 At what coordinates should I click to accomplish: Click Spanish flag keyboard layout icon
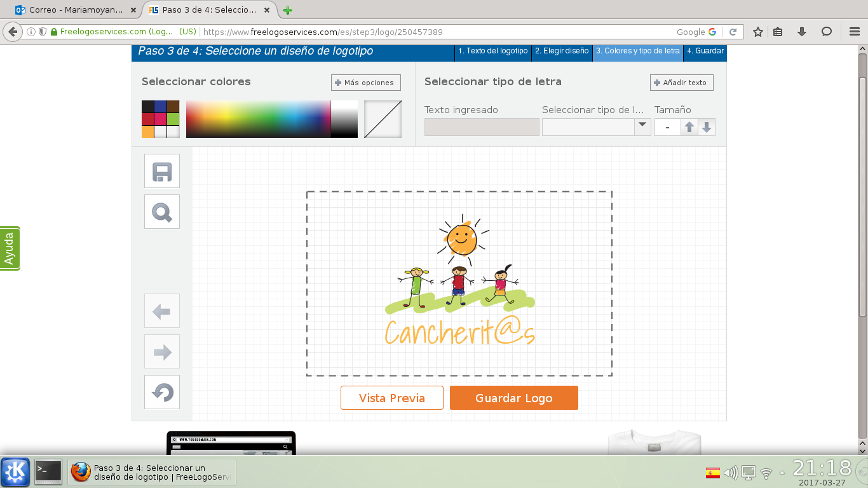713,473
